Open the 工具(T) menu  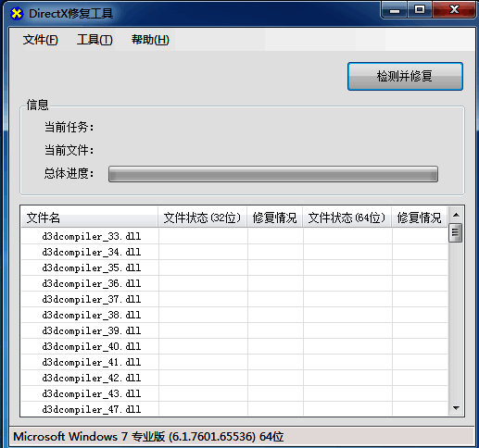(95, 40)
